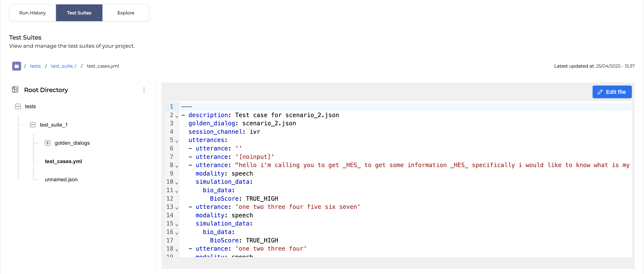Click the tests breadcrumb link

pos(35,66)
